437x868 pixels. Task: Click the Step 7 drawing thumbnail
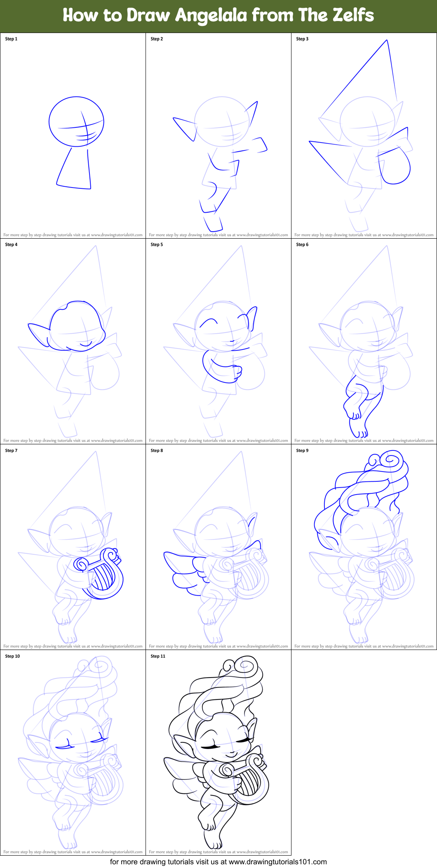click(73, 547)
